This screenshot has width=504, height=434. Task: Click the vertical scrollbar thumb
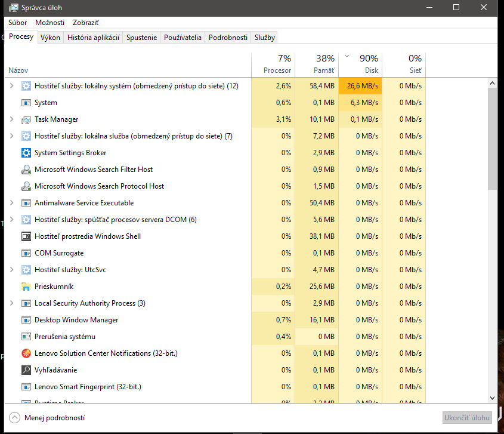coord(492,139)
